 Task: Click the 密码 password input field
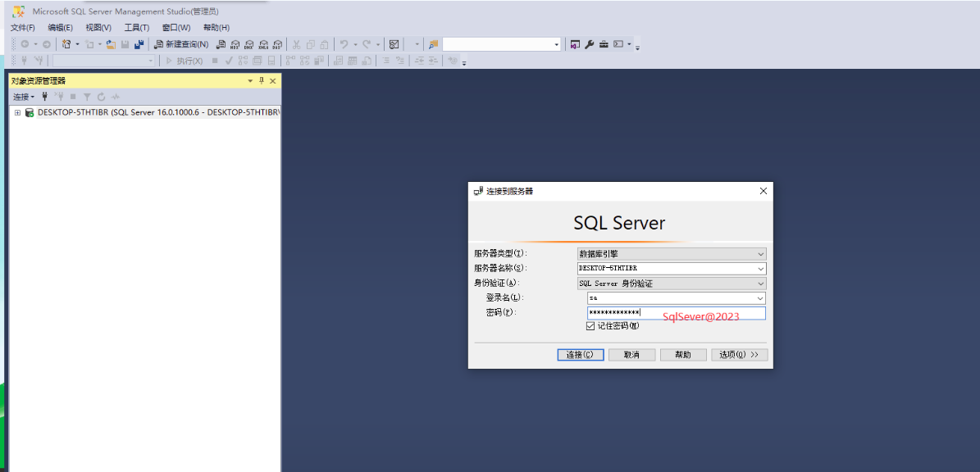point(677,313)
